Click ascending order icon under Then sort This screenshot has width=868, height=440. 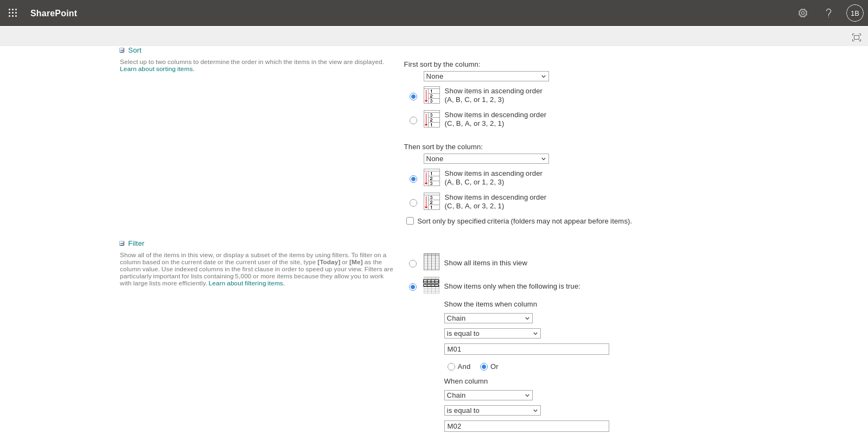(432, 177)
